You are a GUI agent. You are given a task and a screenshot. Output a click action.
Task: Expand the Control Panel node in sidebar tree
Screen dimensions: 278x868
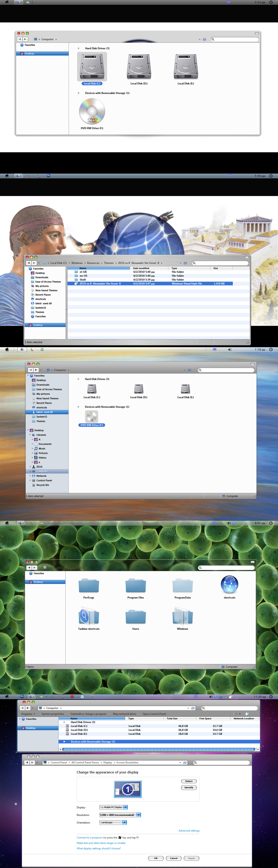[x=30, y=480]
